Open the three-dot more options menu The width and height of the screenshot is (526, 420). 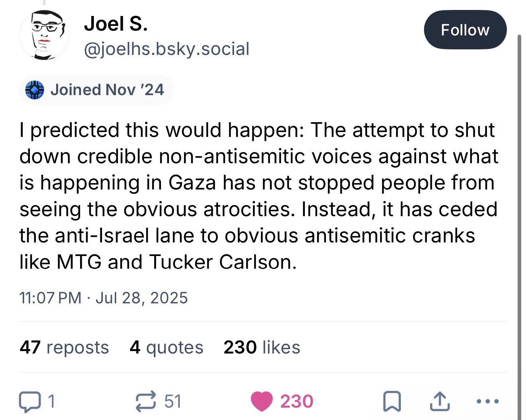487,401
